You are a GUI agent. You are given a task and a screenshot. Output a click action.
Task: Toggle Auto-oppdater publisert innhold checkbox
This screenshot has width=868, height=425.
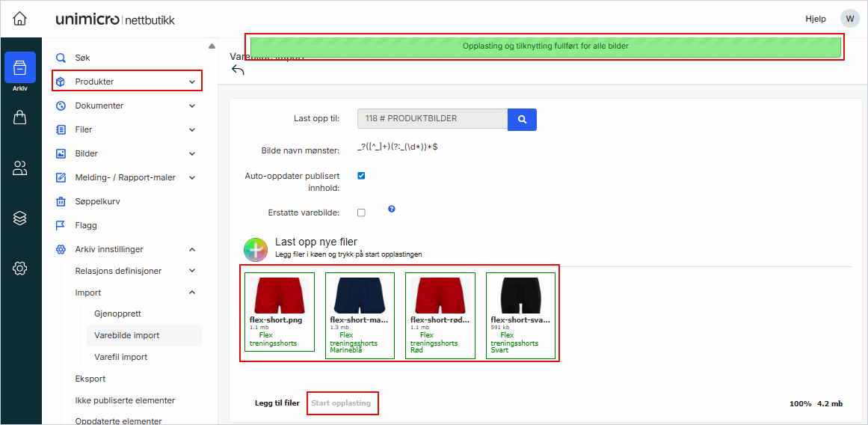point(361,176)
